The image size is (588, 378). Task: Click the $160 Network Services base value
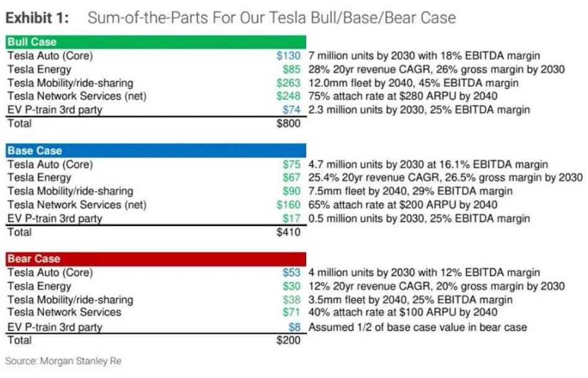click(x=289, y=205)
